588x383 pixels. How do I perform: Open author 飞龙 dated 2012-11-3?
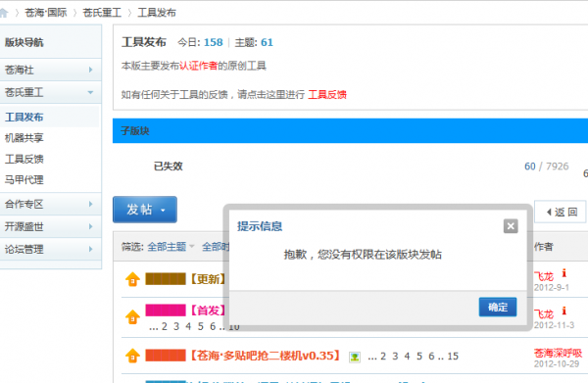(x=544, y=314)
